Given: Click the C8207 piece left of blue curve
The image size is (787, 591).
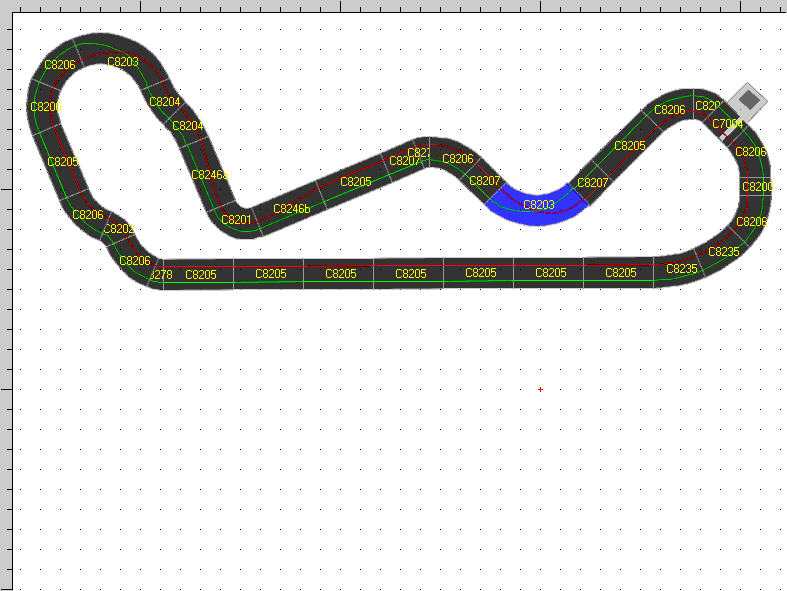Looking at the screenshot, I should coord(484,181).
